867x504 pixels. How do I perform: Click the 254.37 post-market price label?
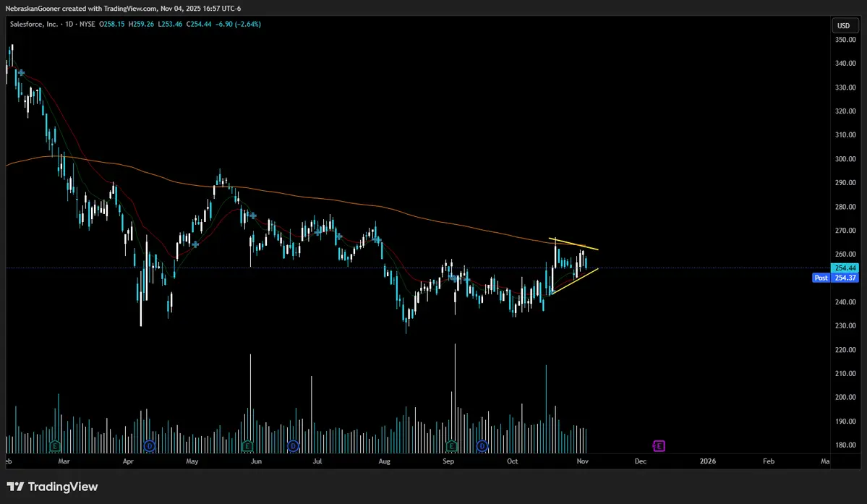pos(845,278)
